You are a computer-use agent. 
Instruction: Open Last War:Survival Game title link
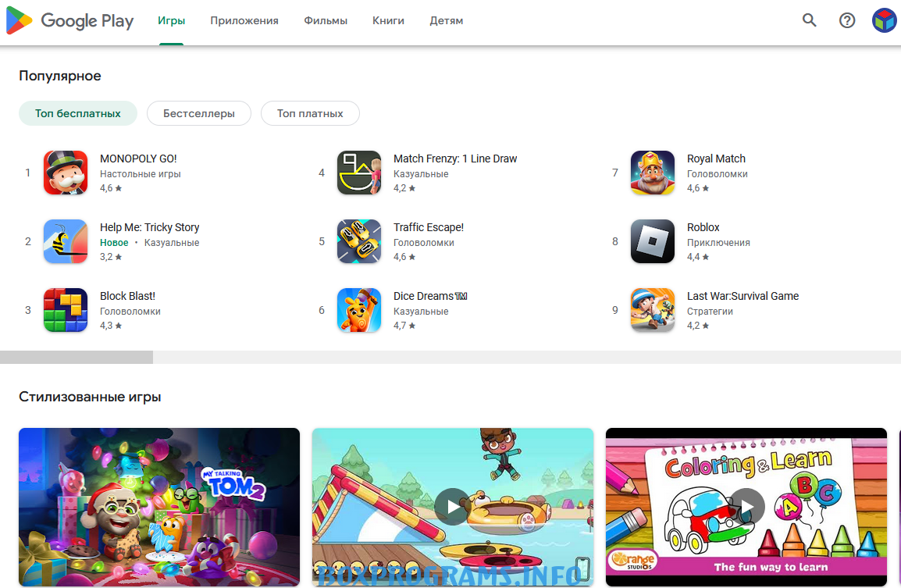pyautogui.click(x=743, y=296)
